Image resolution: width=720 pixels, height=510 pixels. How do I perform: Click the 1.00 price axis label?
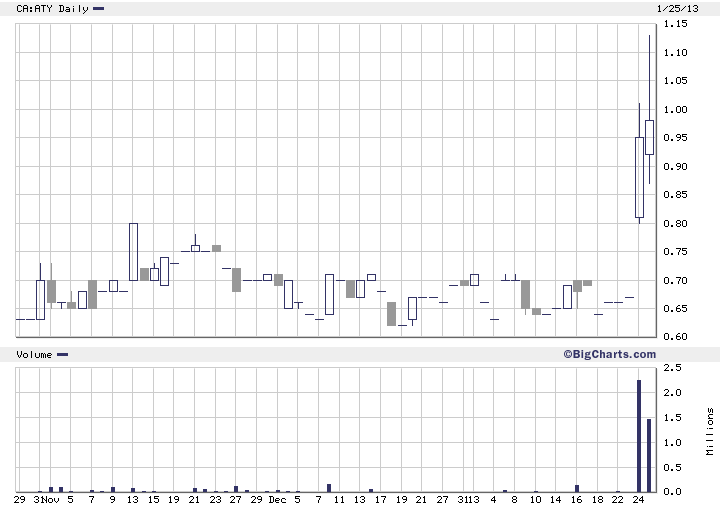(675, 109)
